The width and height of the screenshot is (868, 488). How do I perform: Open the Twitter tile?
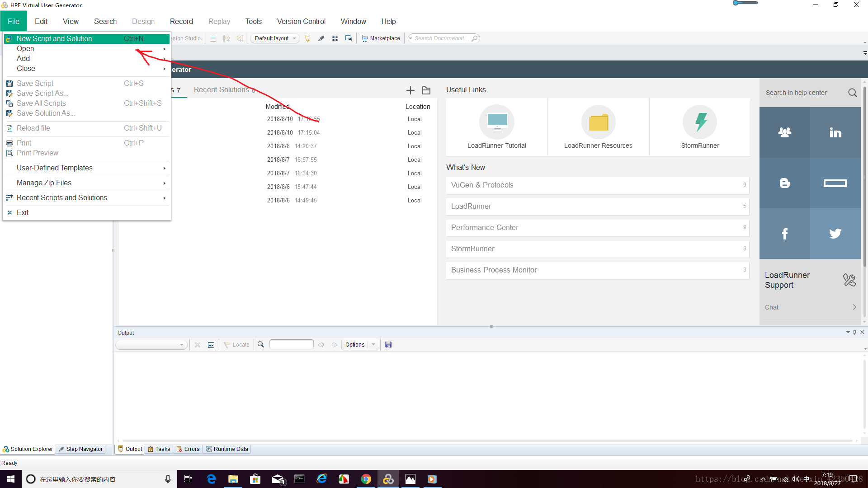coord(835,234)
